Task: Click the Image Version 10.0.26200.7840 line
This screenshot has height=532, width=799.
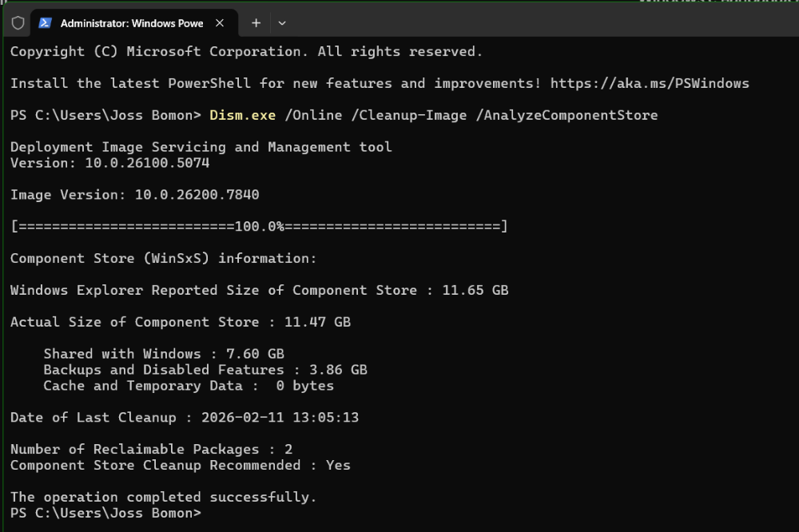Action: pyautogui.click(x=135, y=195)
